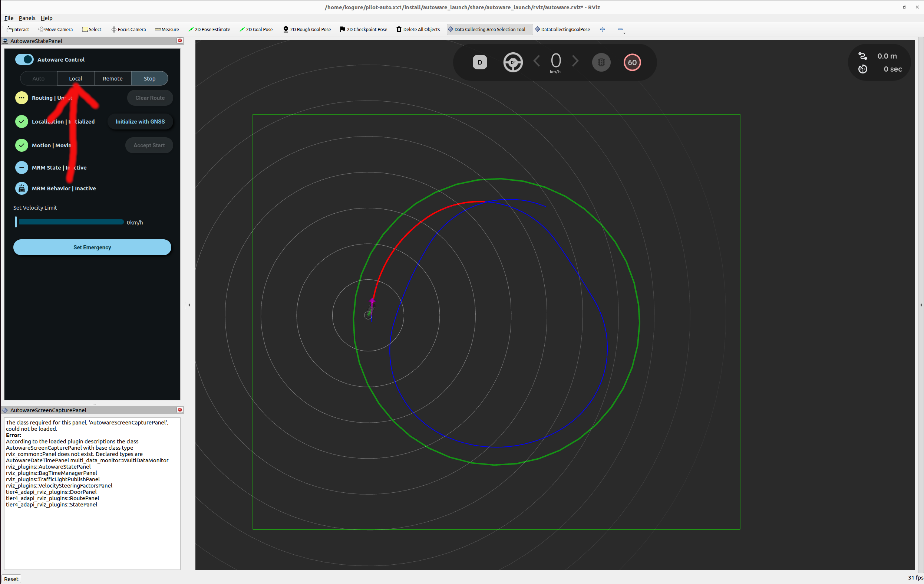Toggle the Autoware Control switch

click(24, 59)
